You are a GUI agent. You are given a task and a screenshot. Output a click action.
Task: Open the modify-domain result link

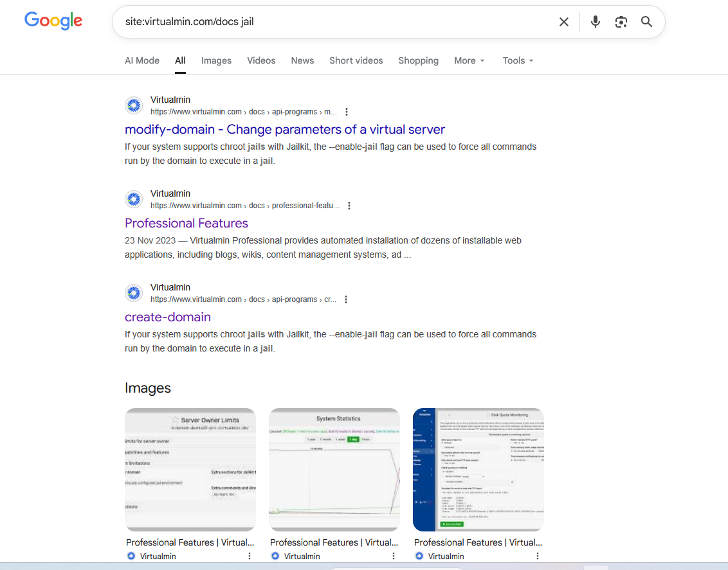[x=284, y=129]
